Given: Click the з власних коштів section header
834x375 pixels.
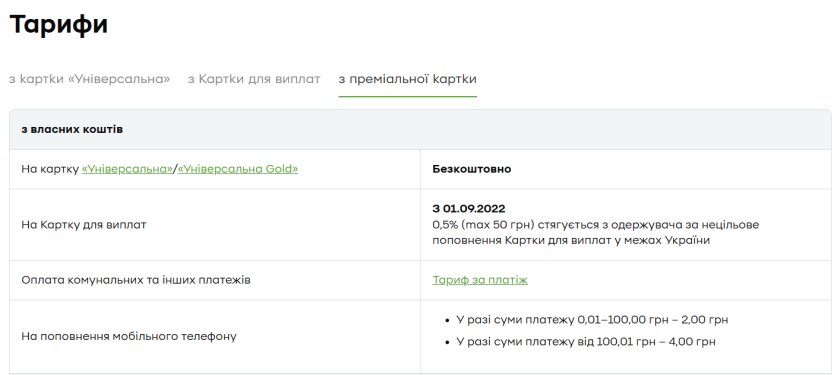Looking at the screenshot, I should point(72,129).
